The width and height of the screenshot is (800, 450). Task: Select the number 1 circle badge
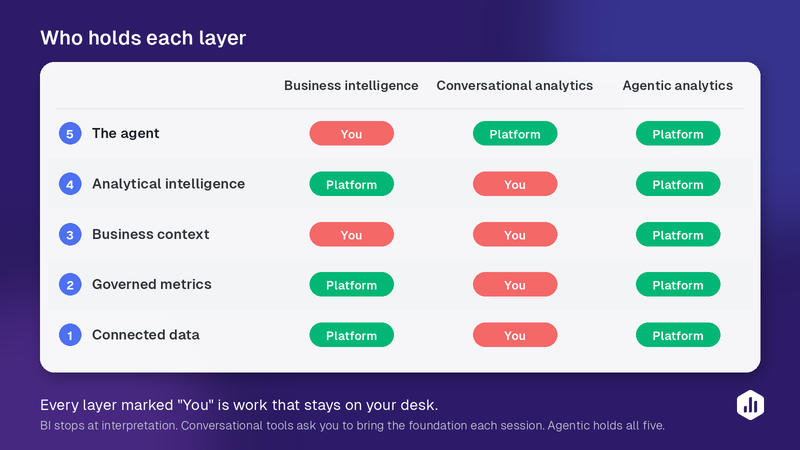click(70, 335)
